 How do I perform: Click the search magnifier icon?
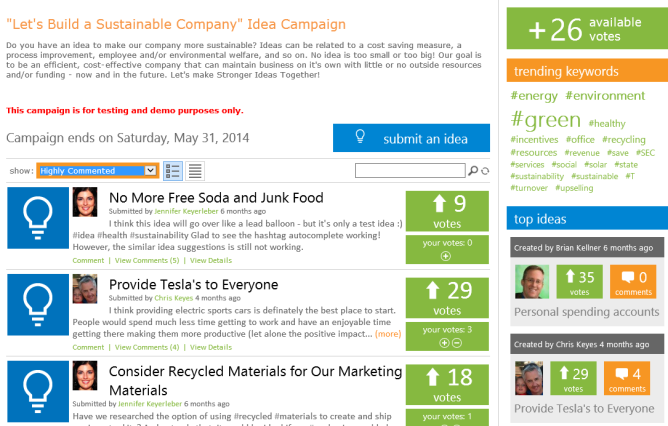click(x=473, y=171)
